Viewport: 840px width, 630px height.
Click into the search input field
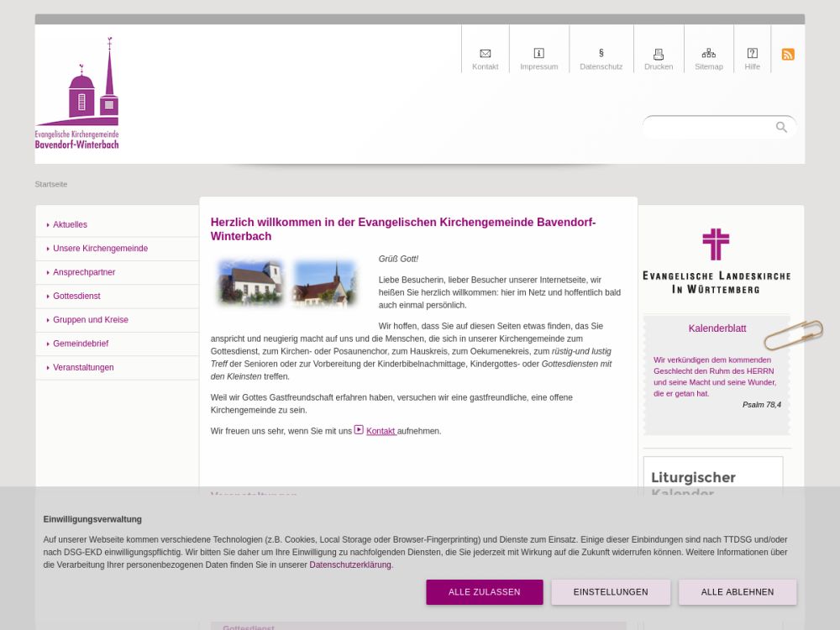(x=707, y=127)
